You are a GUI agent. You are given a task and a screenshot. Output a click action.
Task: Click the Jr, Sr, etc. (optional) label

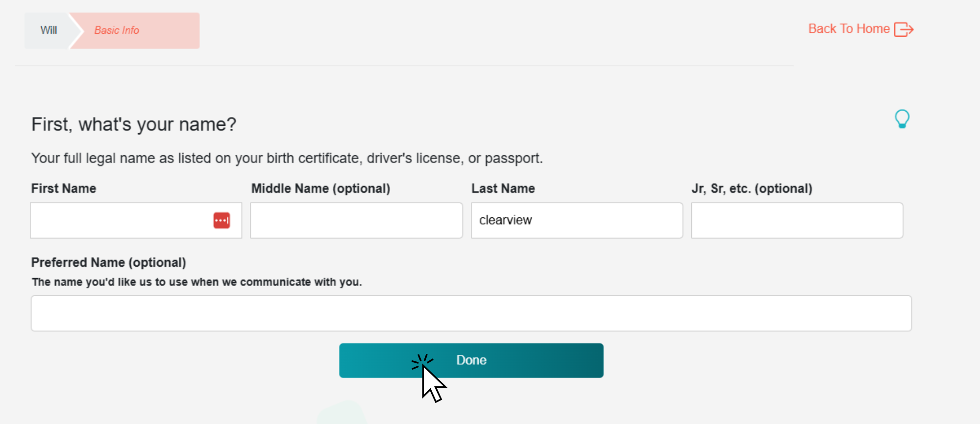pos(752,188)
